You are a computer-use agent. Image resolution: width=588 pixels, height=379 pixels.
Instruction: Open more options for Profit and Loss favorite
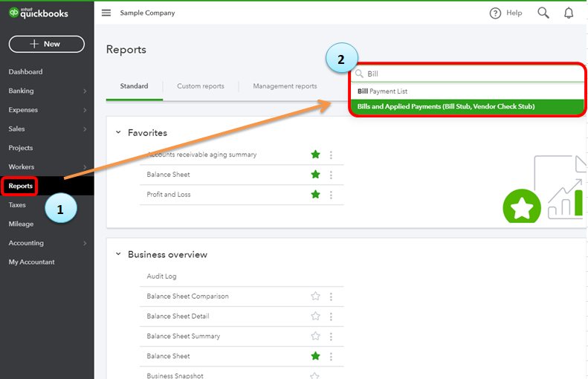tap(331, 195)
